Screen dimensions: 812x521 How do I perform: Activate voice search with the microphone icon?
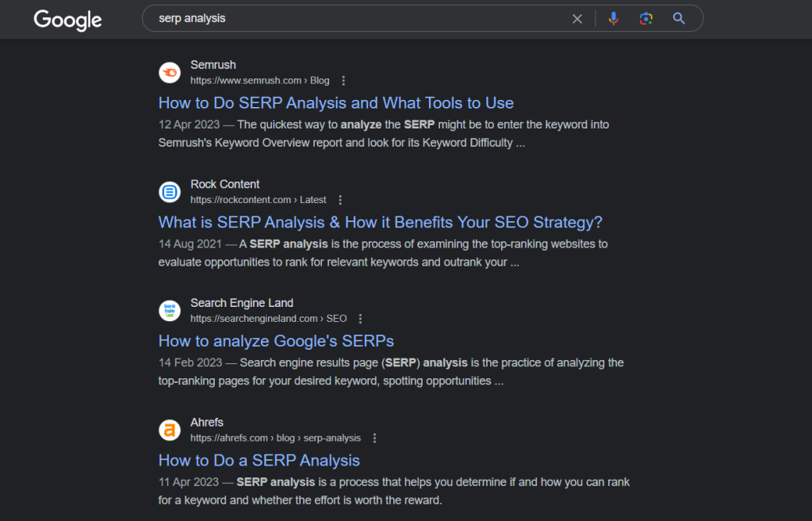(x=613, y=18)
